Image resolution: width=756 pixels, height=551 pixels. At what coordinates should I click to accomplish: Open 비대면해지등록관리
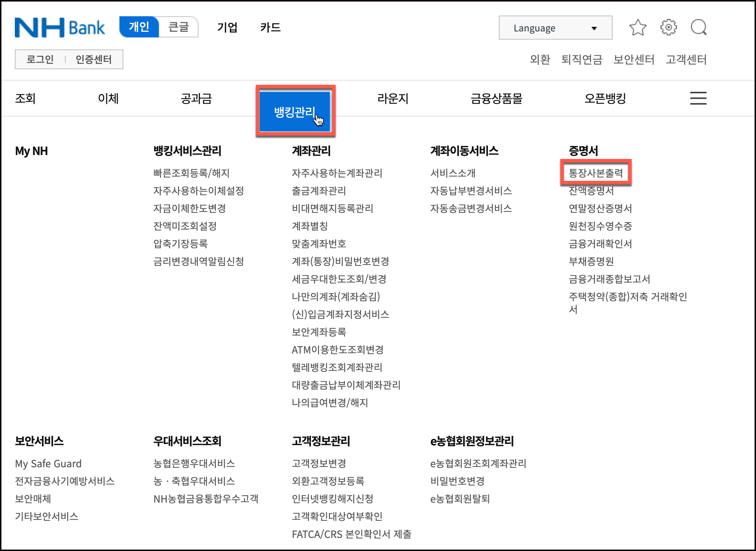coord(332,208)
